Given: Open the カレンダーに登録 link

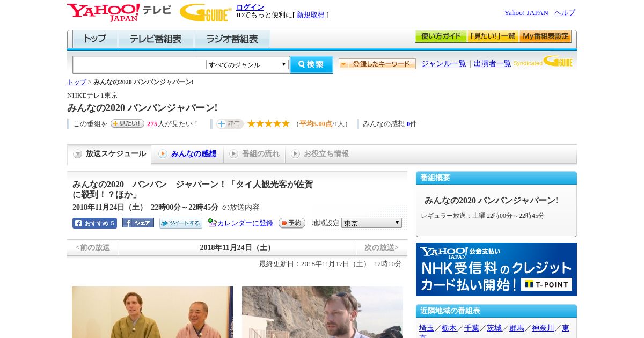Looking at the screenshot, I should pos(245,223).
